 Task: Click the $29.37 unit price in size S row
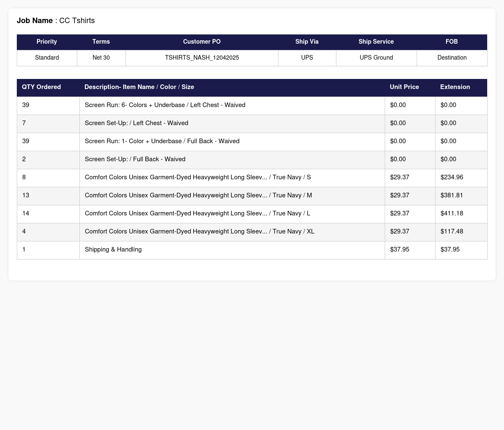coord(400,178)
